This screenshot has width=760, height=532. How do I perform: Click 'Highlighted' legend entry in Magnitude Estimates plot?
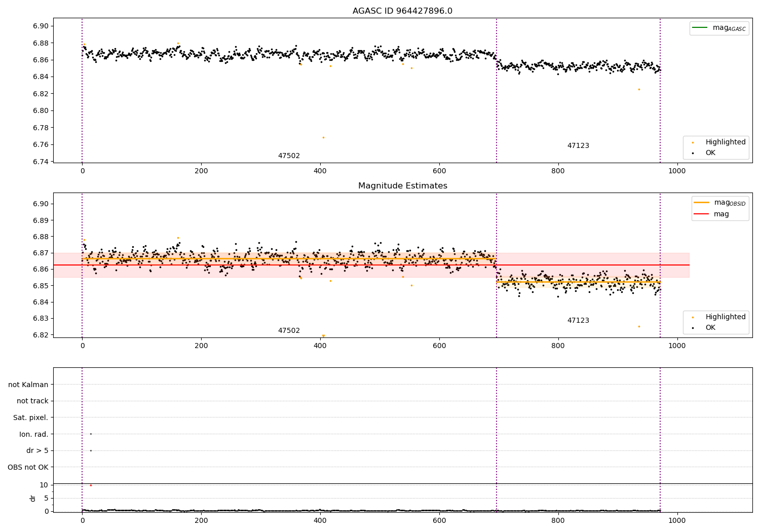tap(725, 317)
